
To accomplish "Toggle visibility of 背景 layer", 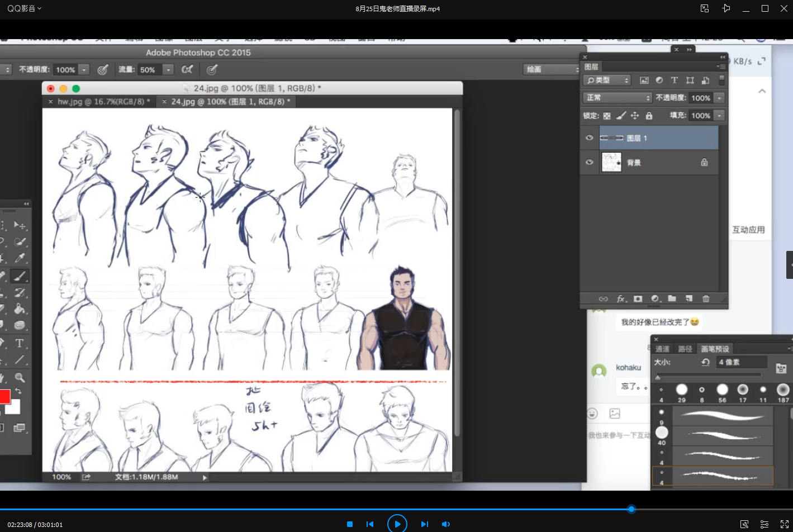I will pos(589,163).
